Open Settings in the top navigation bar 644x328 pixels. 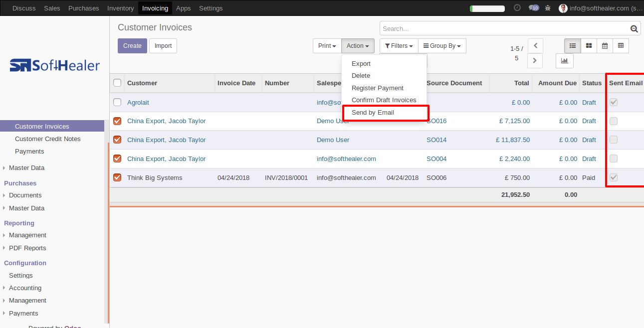(x=211, y=8)
